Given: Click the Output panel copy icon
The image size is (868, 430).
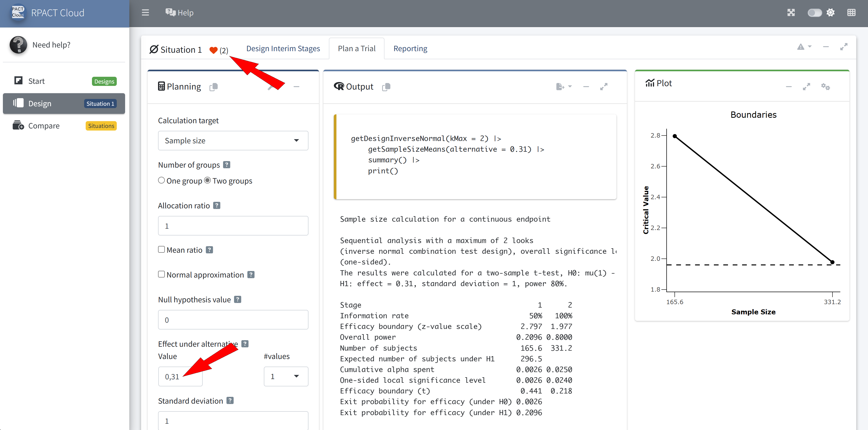Looking at the screenshot, I should click(x=386, y=87).
